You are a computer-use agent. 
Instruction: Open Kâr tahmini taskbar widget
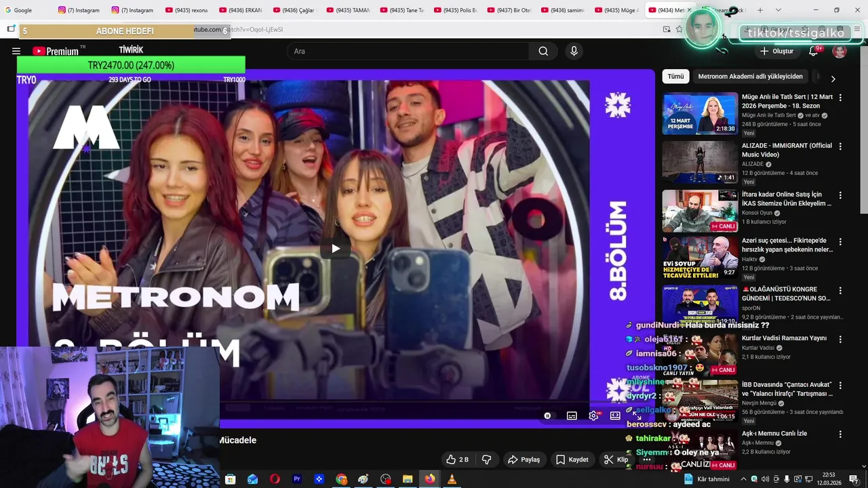point(706,479)
